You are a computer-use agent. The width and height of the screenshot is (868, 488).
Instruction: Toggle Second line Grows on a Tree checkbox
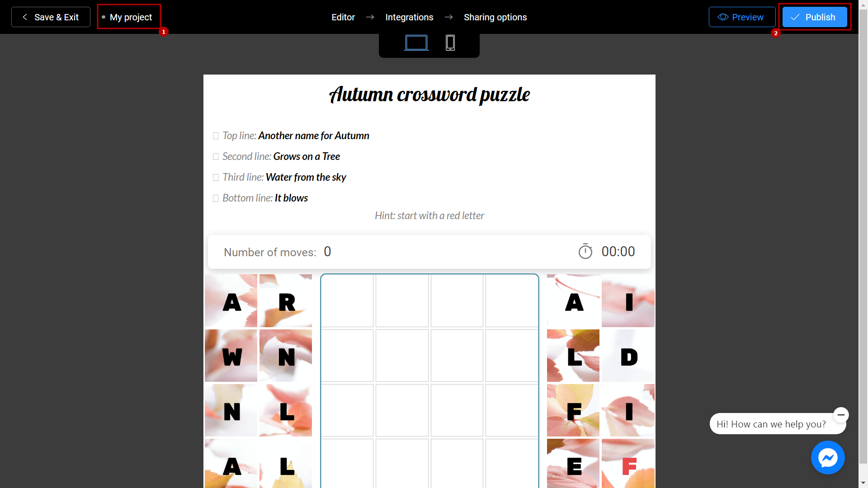[x=216, y=156]
